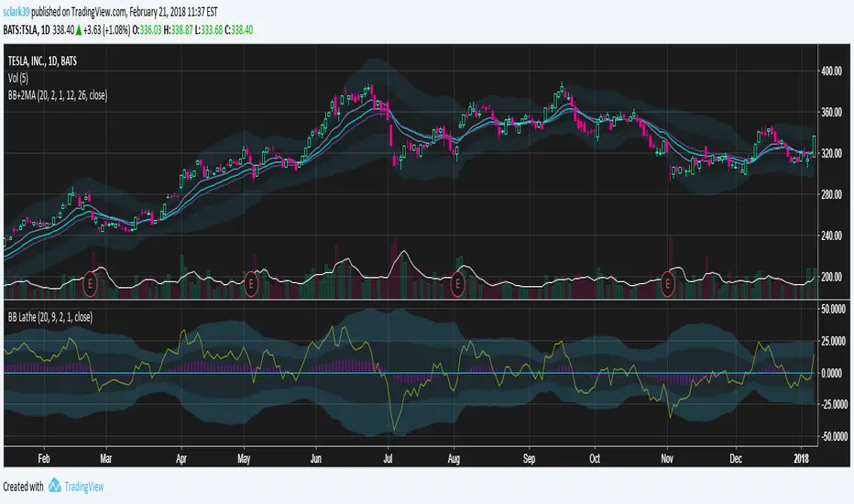Click the May label on time axis
854x504 pixels.
point(244,459)
